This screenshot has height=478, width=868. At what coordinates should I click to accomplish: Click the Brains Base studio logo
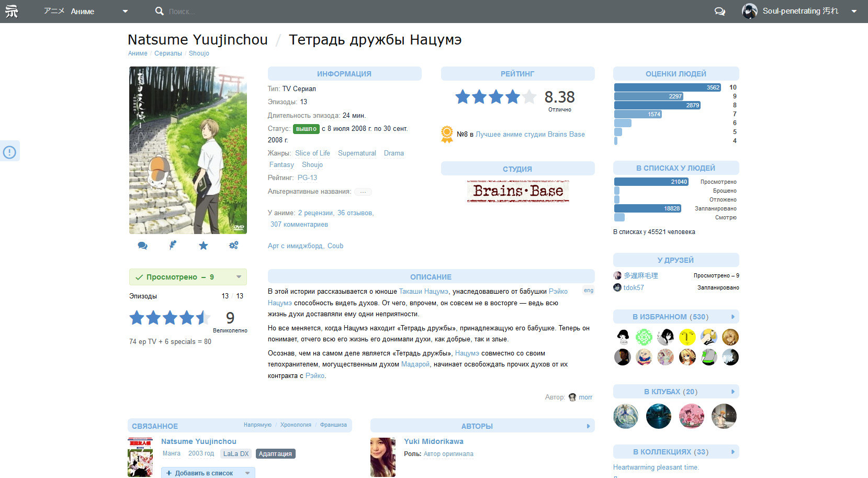click(517, 191)
